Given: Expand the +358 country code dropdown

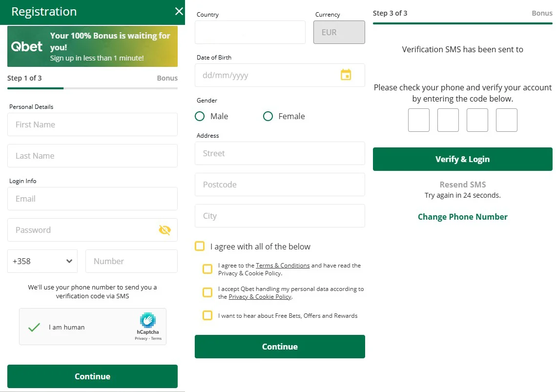Looking at the screenshot, I should click(x=42, y=261).
